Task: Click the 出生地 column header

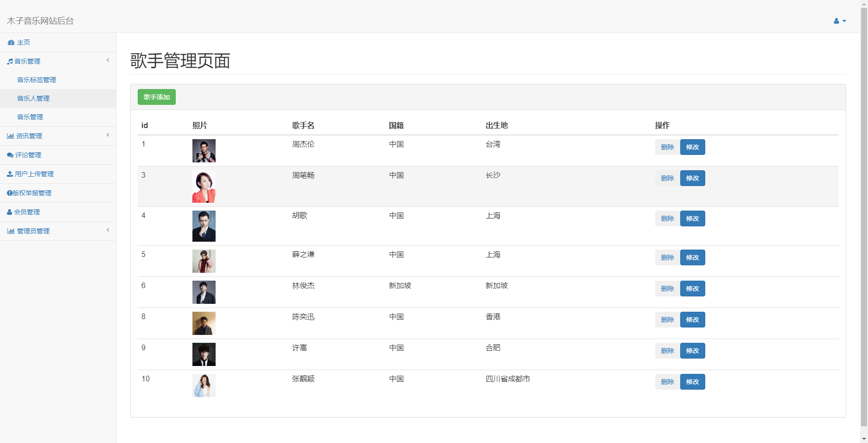Action: click(497, 125)
